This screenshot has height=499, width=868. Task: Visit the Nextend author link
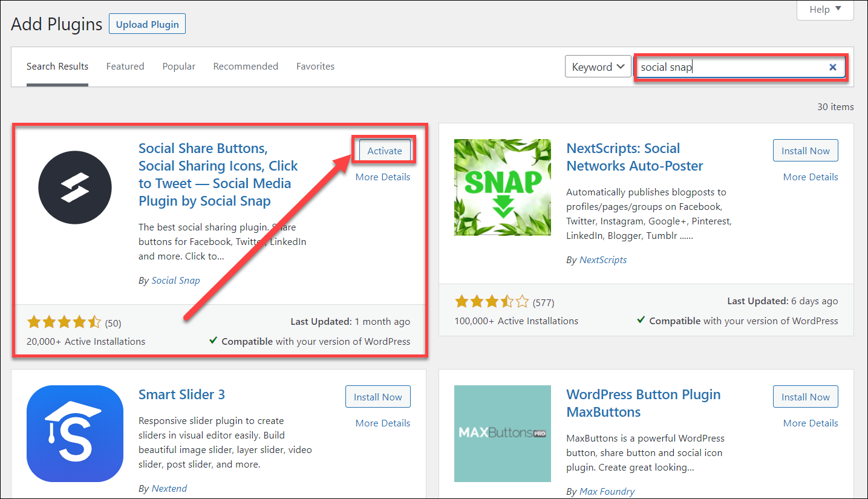[169, 489]
